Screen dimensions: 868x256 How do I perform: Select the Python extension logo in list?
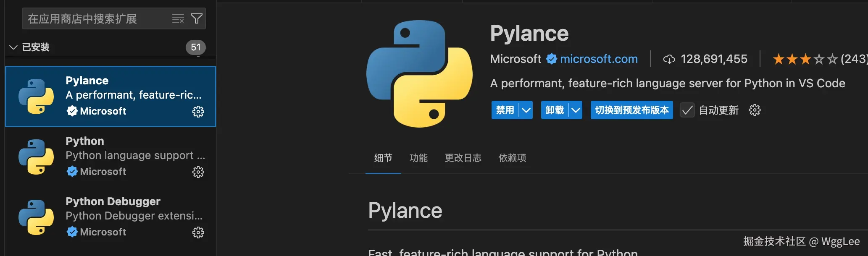36,157
